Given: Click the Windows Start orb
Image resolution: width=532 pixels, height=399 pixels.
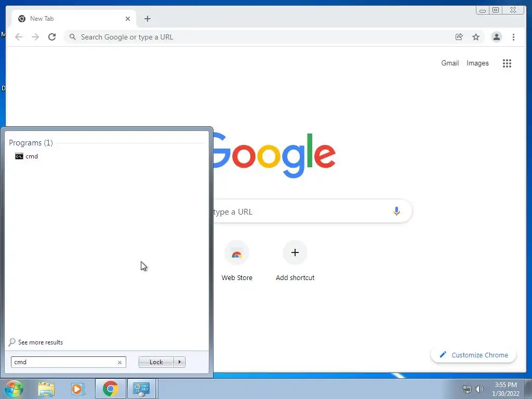Looking at the screenshot, I should pyautogui.click(x=14, y=389).
